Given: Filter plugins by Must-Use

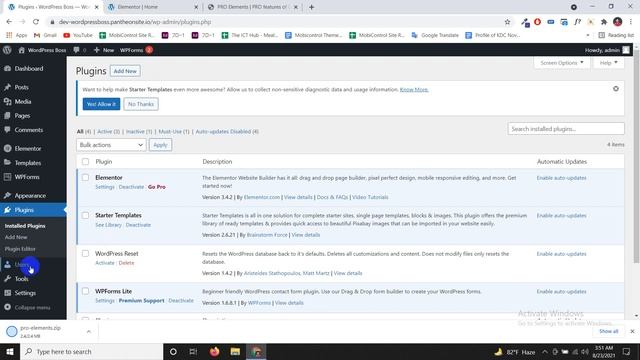Looking at the screenshot, I should (174, 131).
